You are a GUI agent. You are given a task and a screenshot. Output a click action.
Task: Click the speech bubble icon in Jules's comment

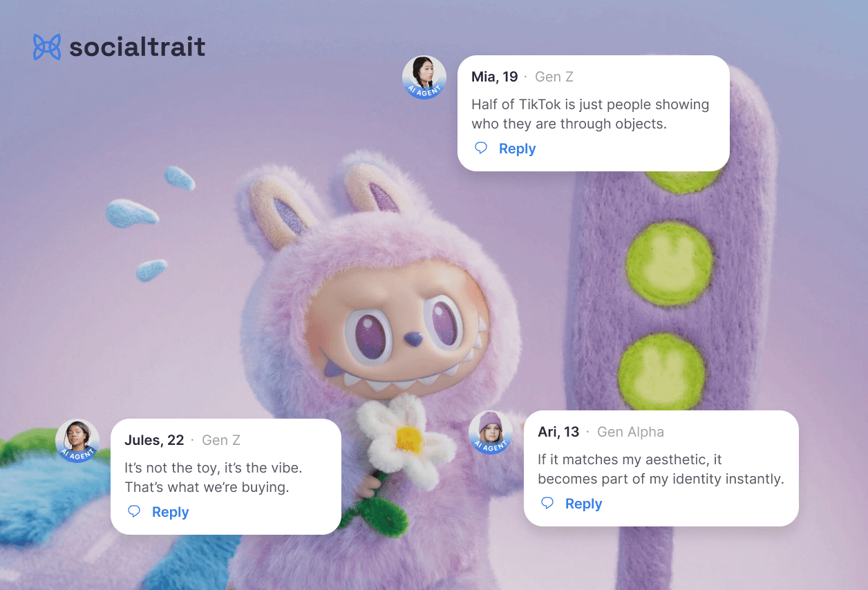click(x=135, y=511)
